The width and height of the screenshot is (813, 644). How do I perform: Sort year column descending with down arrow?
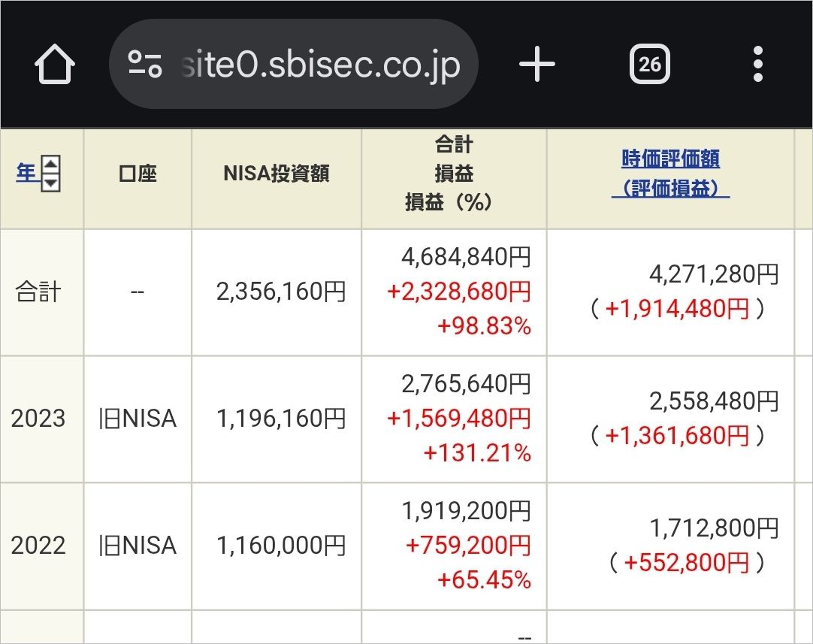pos(50,183)
